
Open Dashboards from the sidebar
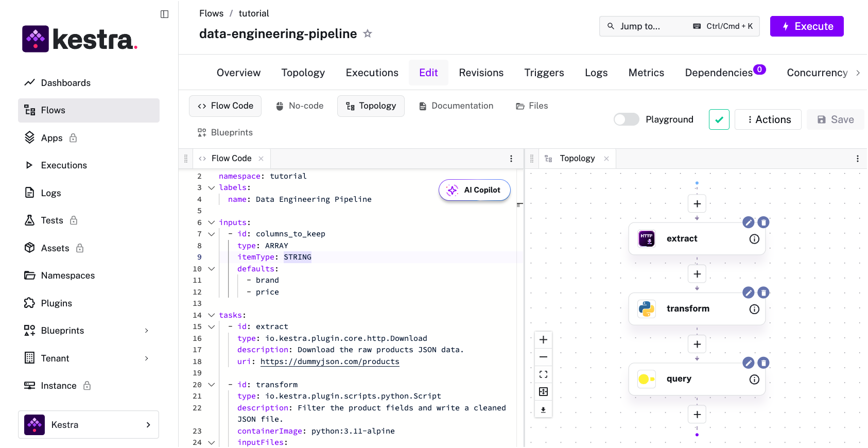[x=89, y=83]
